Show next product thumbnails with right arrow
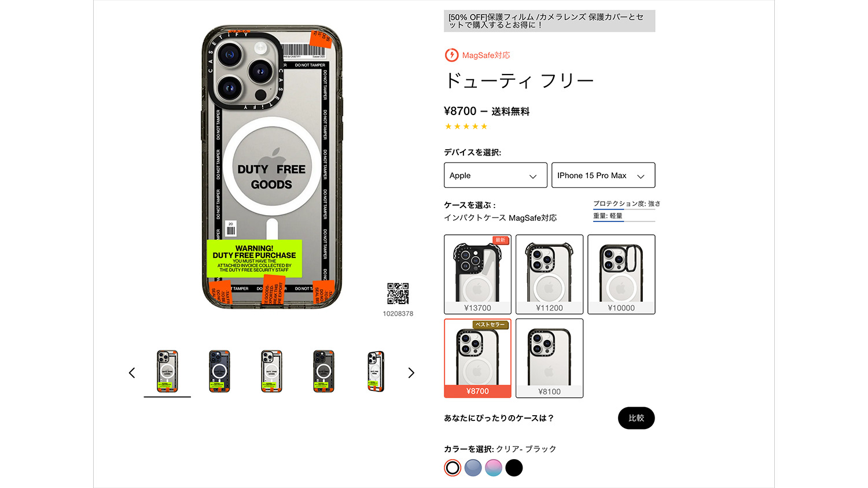868x488 pixels. [x=411, y=373]
